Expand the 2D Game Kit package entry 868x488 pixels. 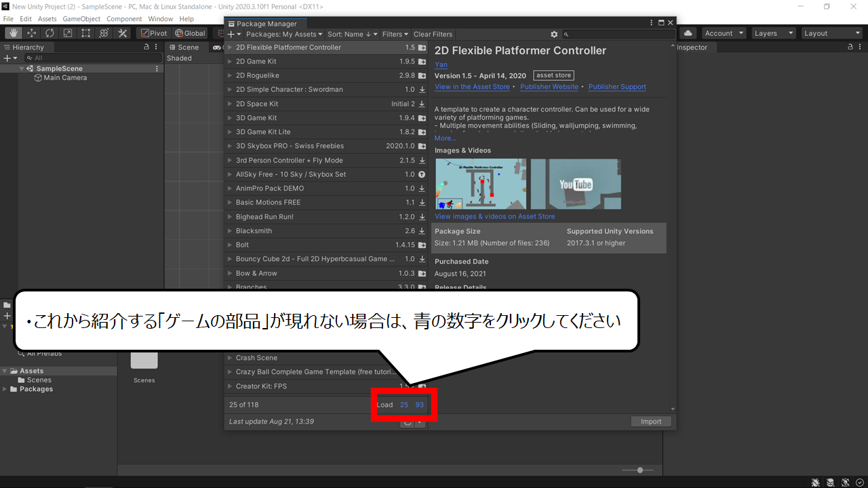tap(229, 62)
